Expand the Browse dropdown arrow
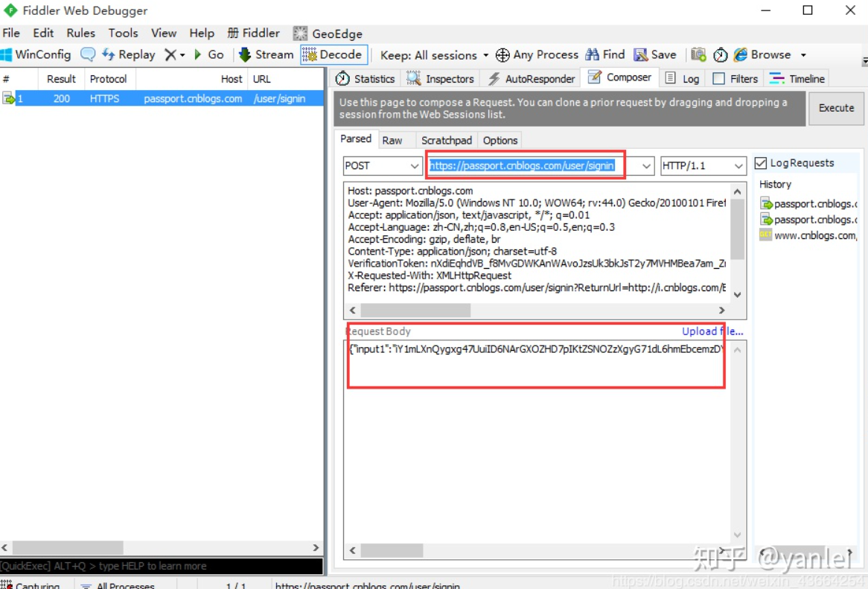Image resolution: width=868 pixels, height=589 pixels. [803, 55]
